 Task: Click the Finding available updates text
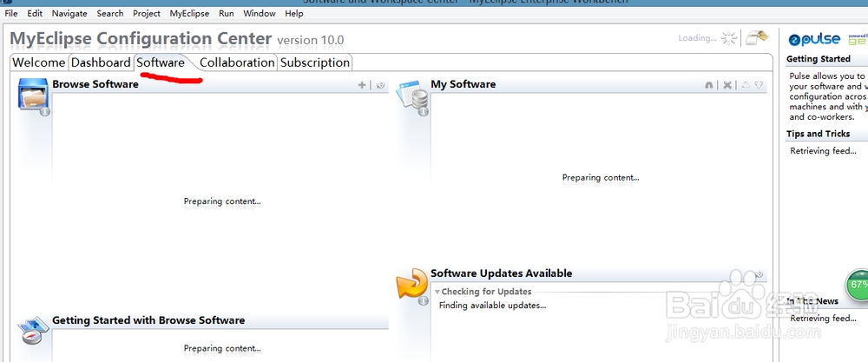pyautogui.click(x=493, y=305)
